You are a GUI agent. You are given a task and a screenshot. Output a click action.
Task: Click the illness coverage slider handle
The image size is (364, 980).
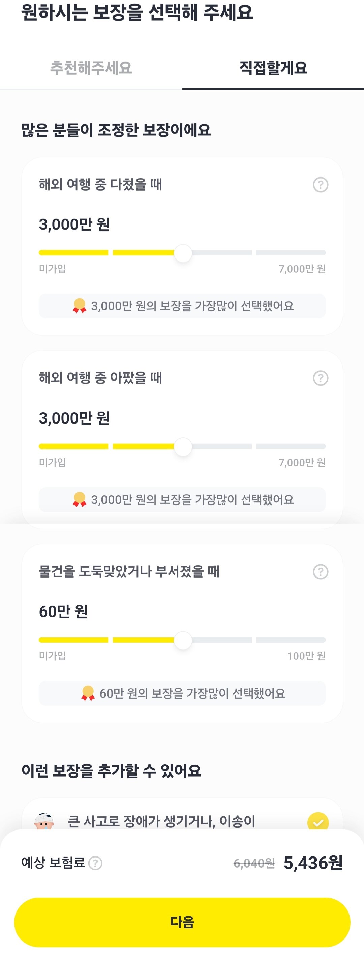click(x=183, y=447)
